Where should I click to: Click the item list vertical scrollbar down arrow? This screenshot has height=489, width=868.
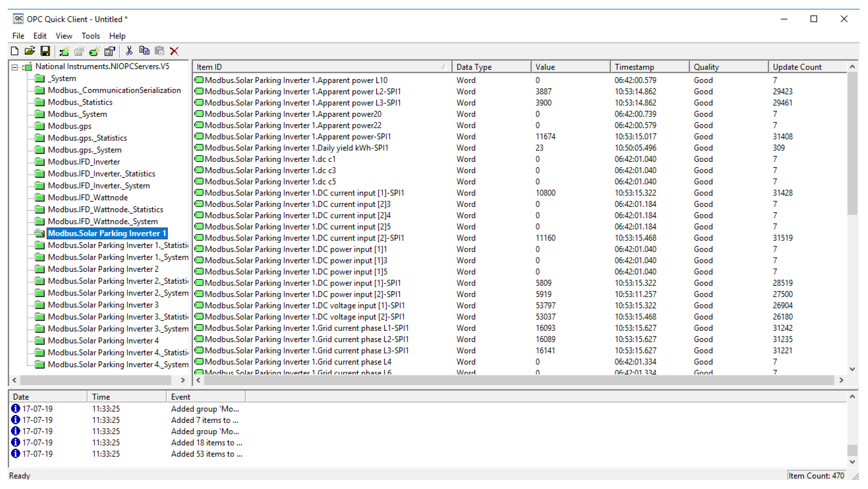(x=852, y=369)
